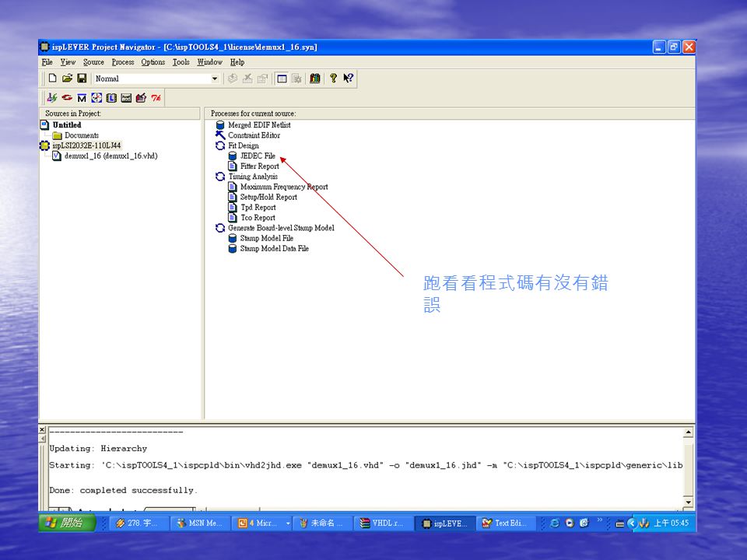
Task: Close the output log pane
Action: tap(42, 429)
